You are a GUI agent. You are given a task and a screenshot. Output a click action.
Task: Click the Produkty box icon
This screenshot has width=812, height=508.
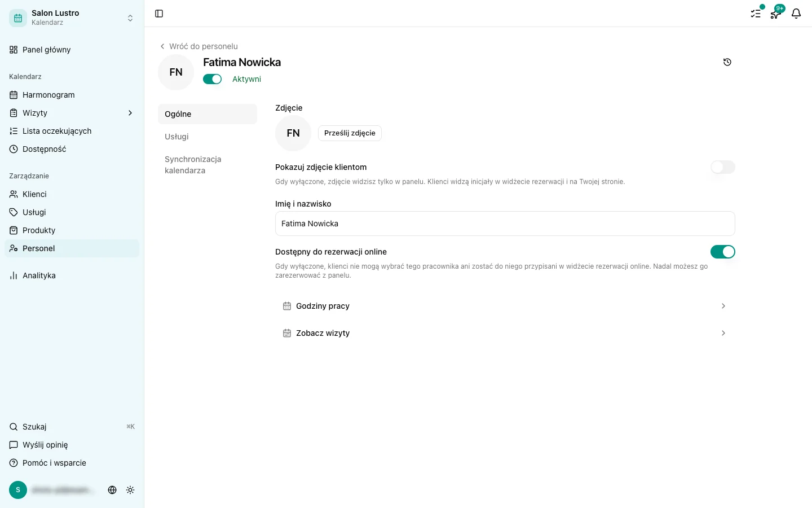click(x=14, y=230)
